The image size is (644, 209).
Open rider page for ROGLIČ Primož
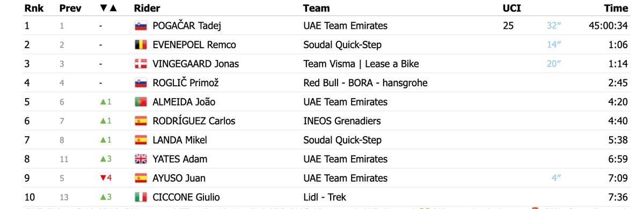(186, 83)
